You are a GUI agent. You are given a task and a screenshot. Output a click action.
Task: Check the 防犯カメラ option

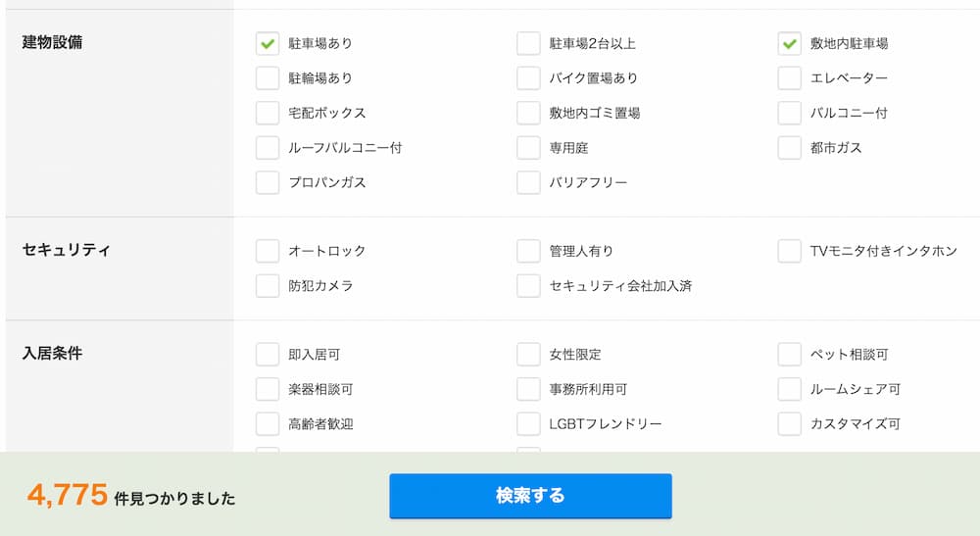[x=268, y=286]
